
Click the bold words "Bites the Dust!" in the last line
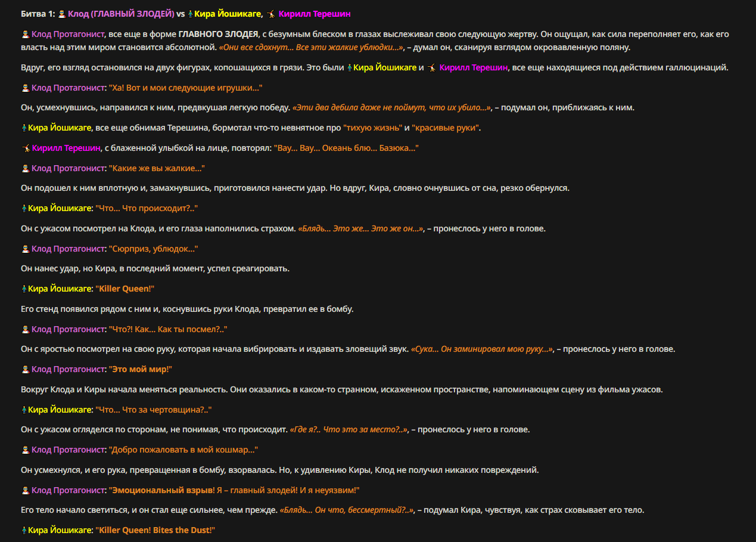182,530
